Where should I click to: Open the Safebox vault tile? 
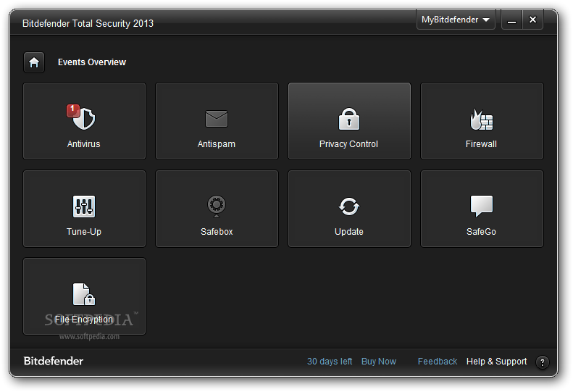217,209
